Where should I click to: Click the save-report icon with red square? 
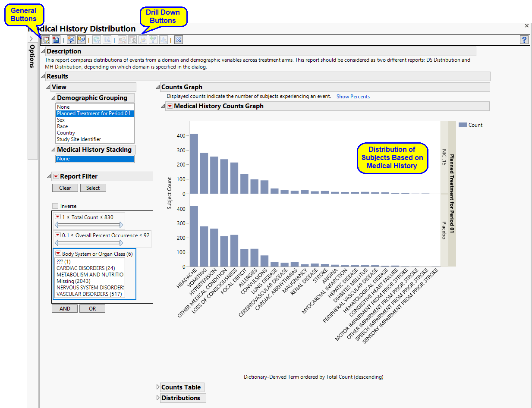(55, 40)
